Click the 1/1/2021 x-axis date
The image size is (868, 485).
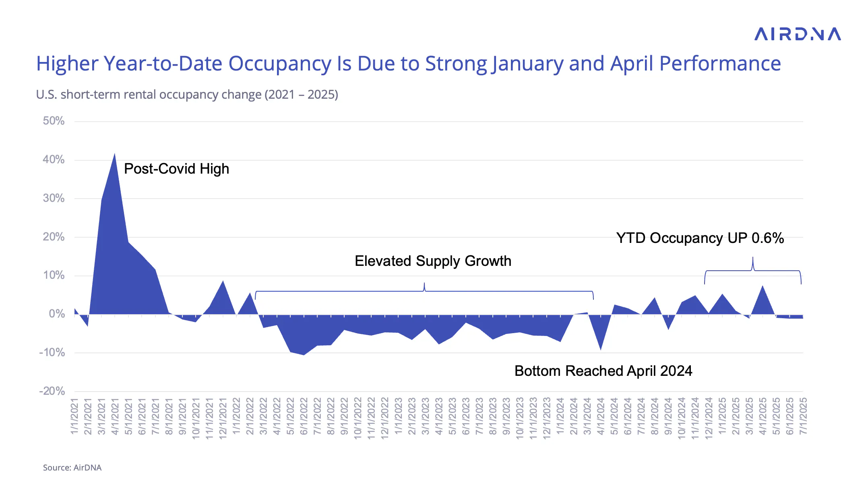tap(74, 416)
